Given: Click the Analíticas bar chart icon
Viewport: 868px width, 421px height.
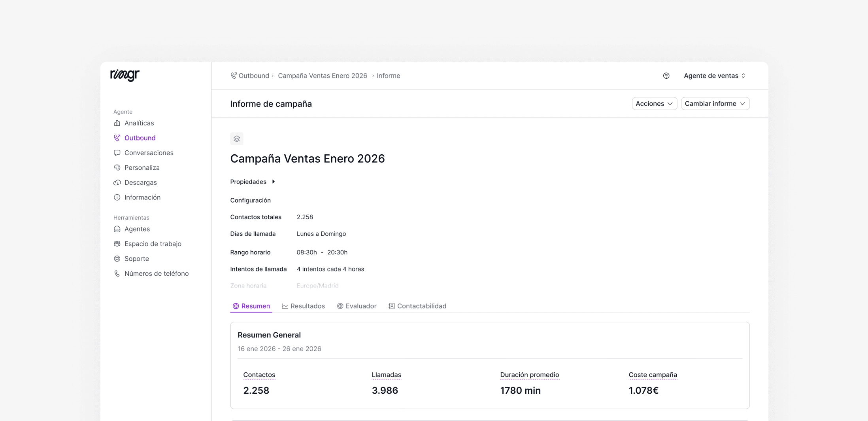Looking at the screenshot, I should coord(117,123).
